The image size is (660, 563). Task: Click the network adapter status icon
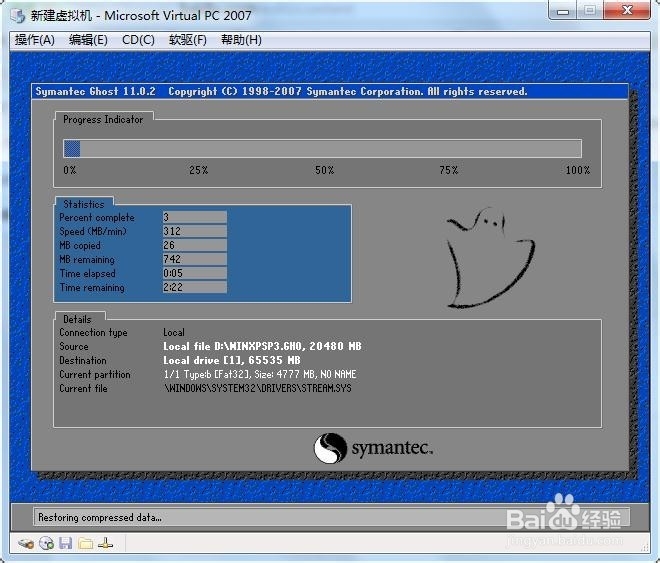(105, 543)
